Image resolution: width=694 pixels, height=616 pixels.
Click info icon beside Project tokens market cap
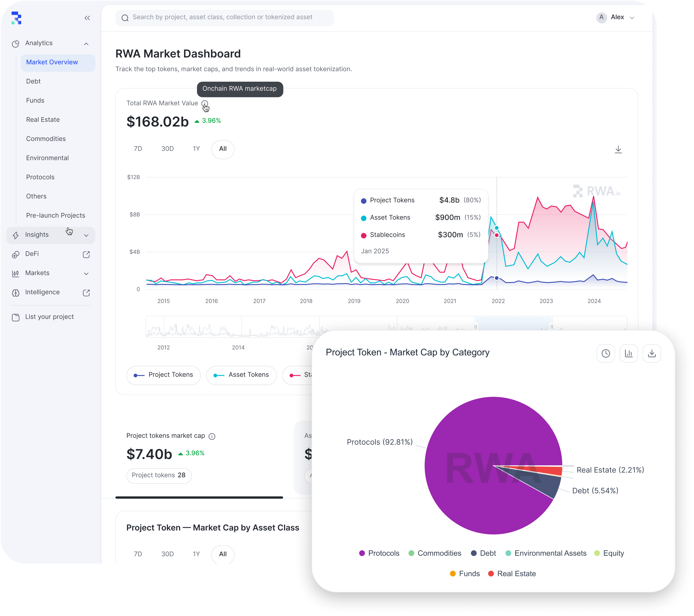point(212,436)
